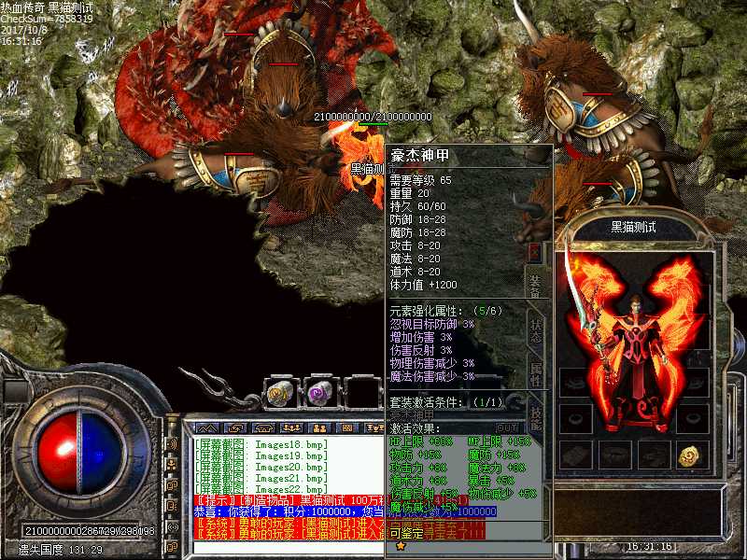The image size is (747, 560).
Task: Use the gold scroll in the belt slot
Action: tap(281, 393)
